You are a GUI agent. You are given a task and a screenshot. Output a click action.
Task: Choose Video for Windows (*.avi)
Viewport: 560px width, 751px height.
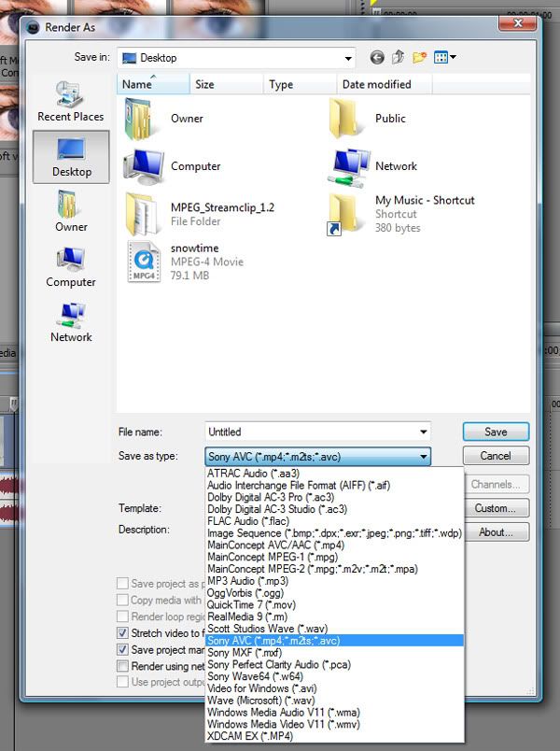click(334, 688)
